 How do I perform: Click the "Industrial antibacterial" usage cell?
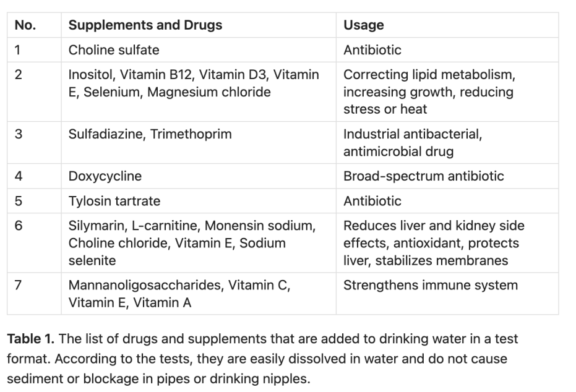pyautogui.click(x=413, y=142)
